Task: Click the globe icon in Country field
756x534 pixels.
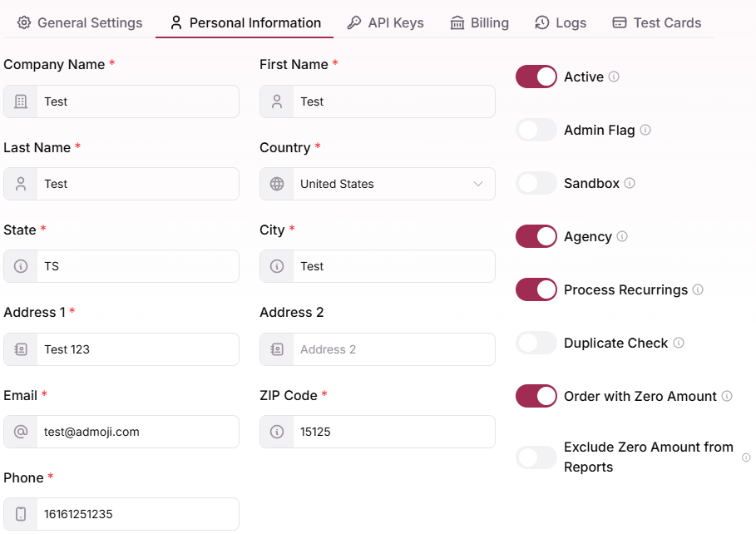Action: pyautogui.click(x=277, y=184)
